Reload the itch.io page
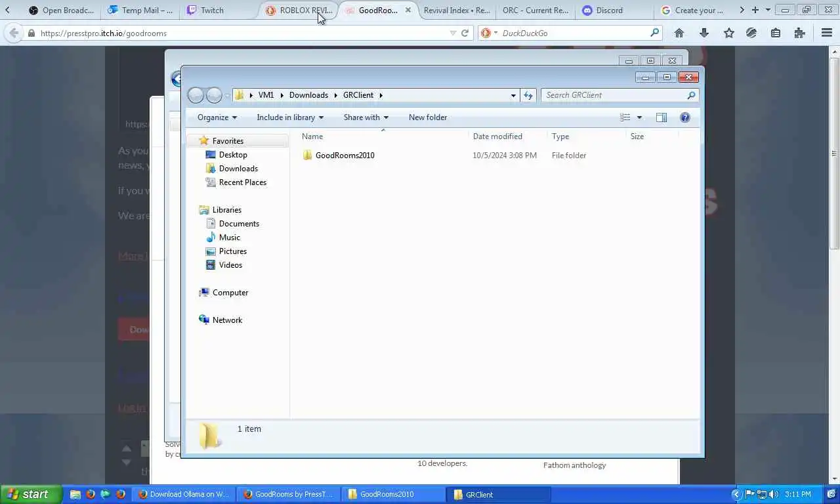Image resolution: width=840 pixels, height=504 pixels. click(465, 33)
